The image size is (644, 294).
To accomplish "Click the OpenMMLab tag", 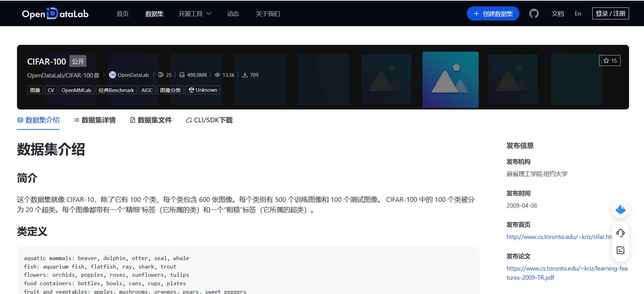I will click(76, 90).
